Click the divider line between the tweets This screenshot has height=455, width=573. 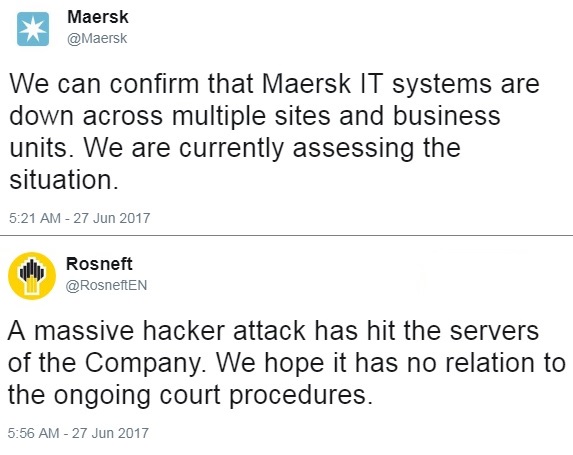tap(286, 235)
